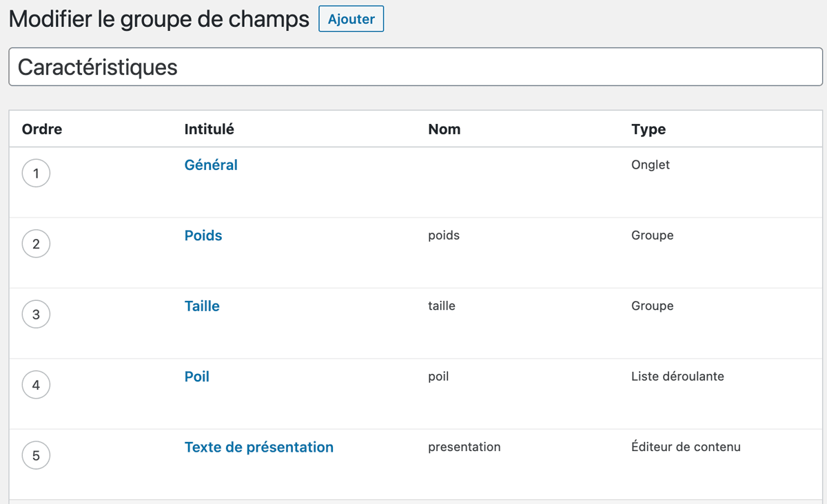Screen dimensions: 827x504
Task: Click the Nom column header
Action: [445, 129]
